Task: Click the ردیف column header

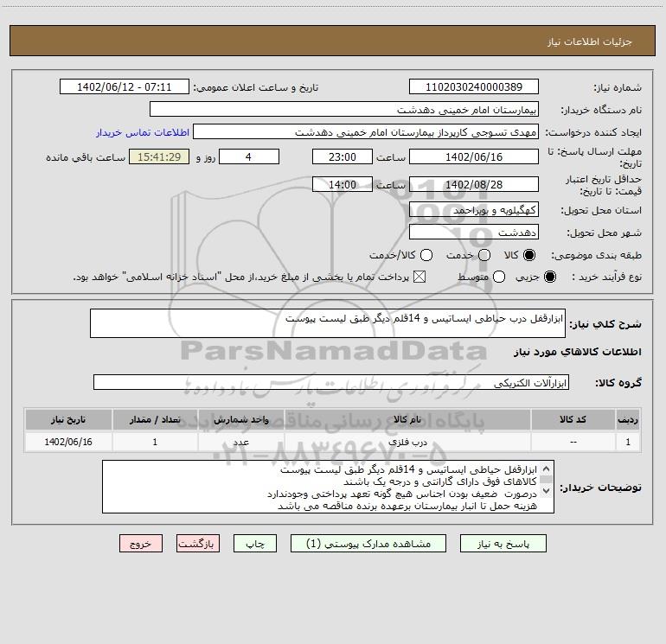Action: point(628,419)
